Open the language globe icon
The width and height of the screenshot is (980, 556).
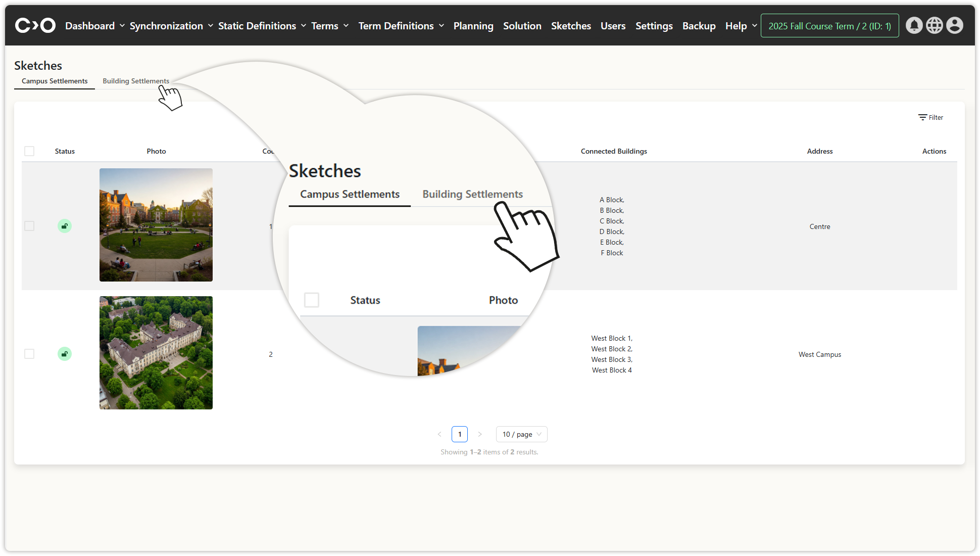tap(934, 25)
